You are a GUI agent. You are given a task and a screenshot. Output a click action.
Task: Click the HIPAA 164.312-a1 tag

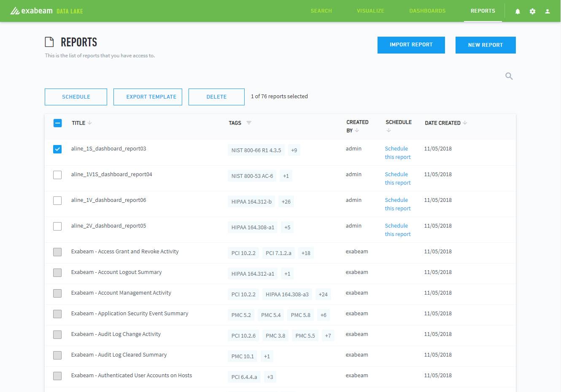pyautogui.click(x=253, y=274)
